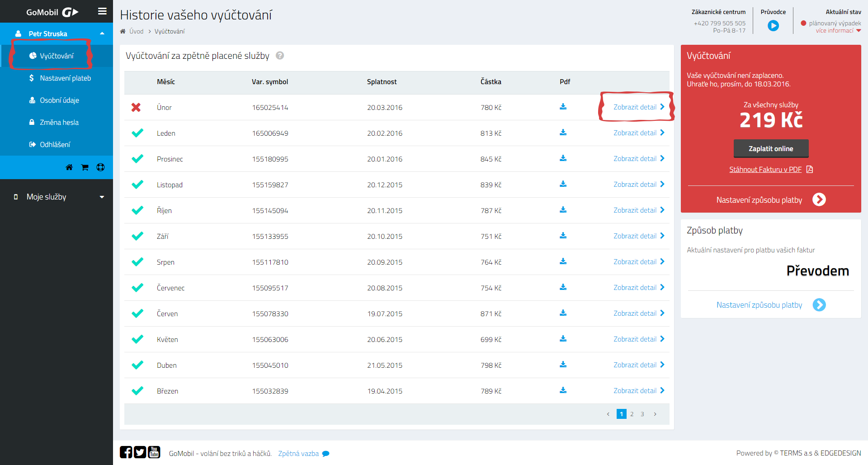Show detail for Říjen billing
The width and height of the screenshot is (868, 465).
pyautogui.click(x=639, y=210)
